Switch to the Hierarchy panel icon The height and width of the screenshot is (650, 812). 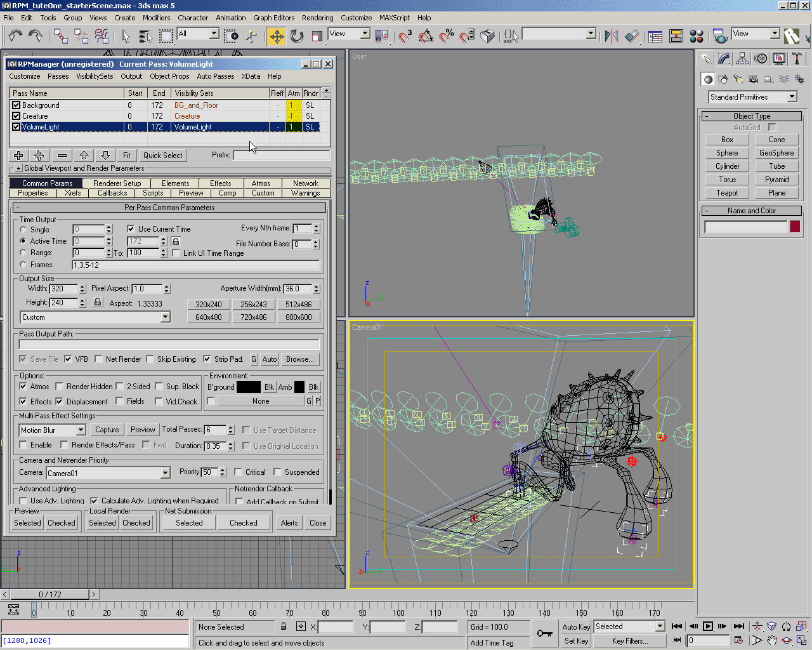click(742, 59)
